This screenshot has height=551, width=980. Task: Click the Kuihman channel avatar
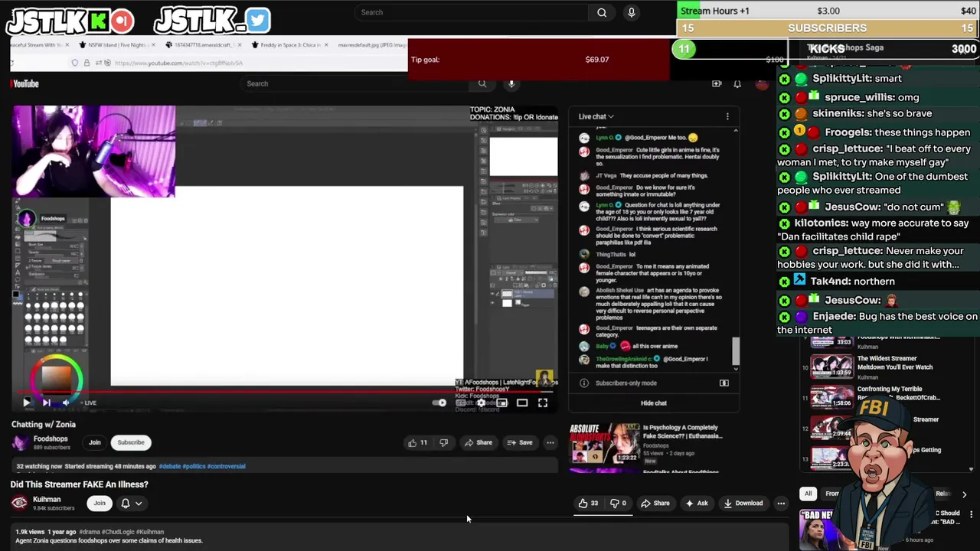pyautogui.click(x=19, y=503)
